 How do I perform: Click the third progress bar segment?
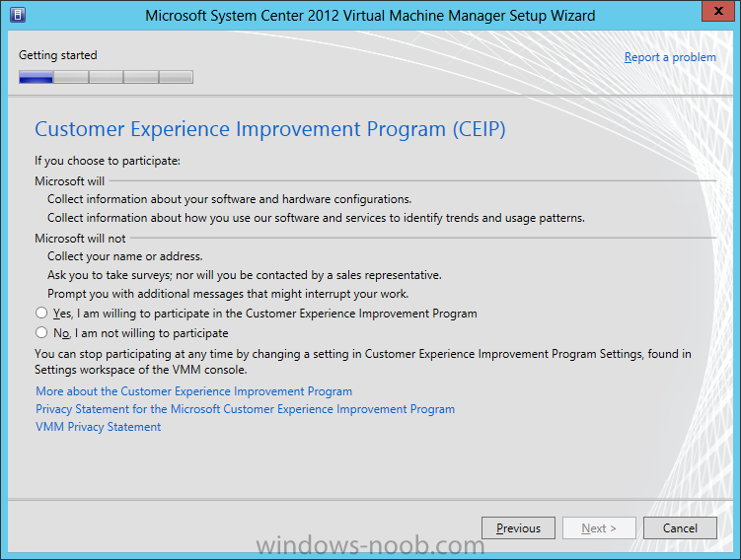(106, 77)
